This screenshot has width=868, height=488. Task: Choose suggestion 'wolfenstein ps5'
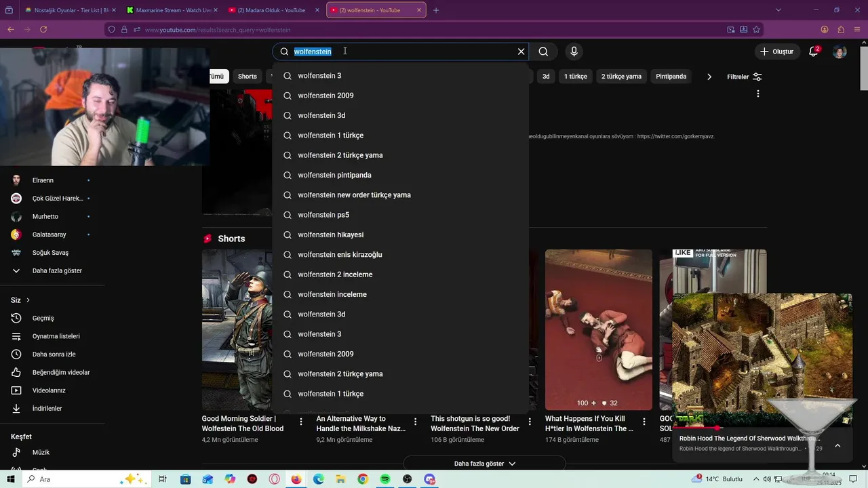coord(400,215)
